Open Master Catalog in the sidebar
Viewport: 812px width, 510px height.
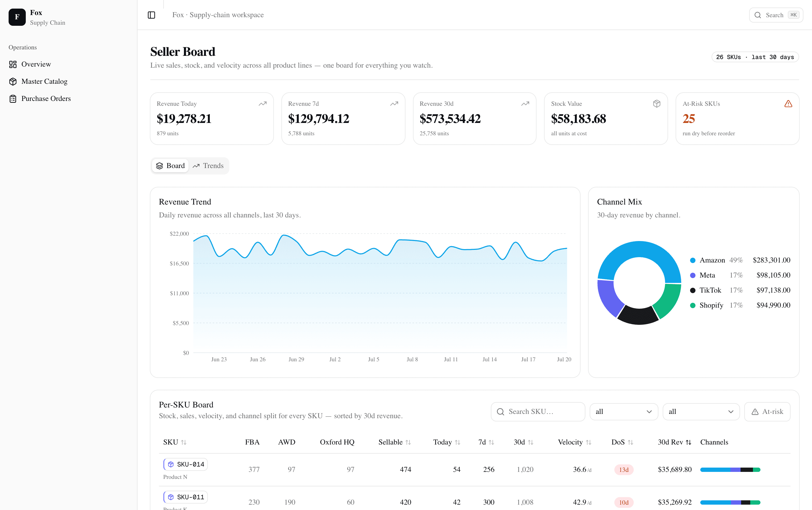click(68, 81)
